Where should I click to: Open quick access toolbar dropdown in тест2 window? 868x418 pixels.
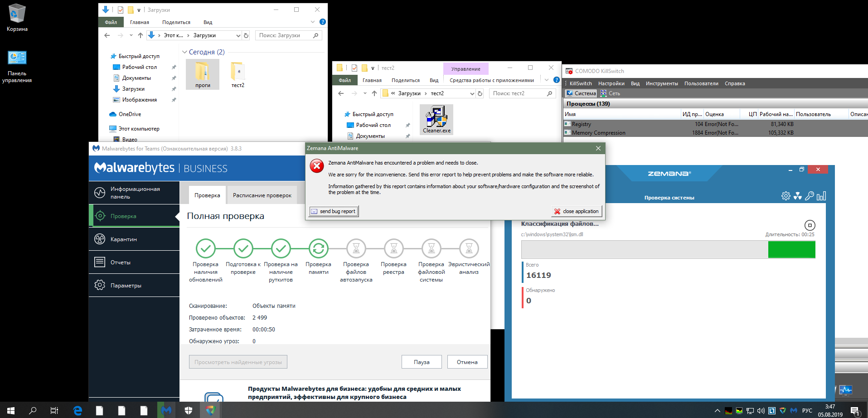point(373,68)
